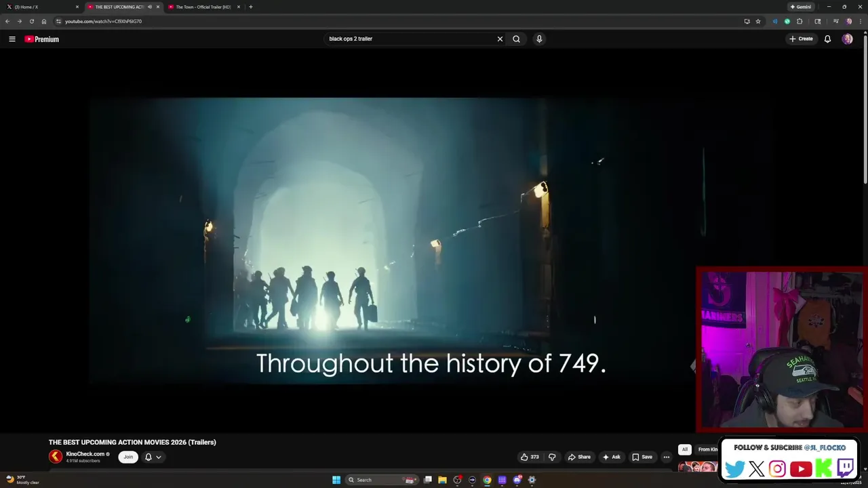
Task: Open Chrome profile avatar
Action: click(x=849, y=21)
